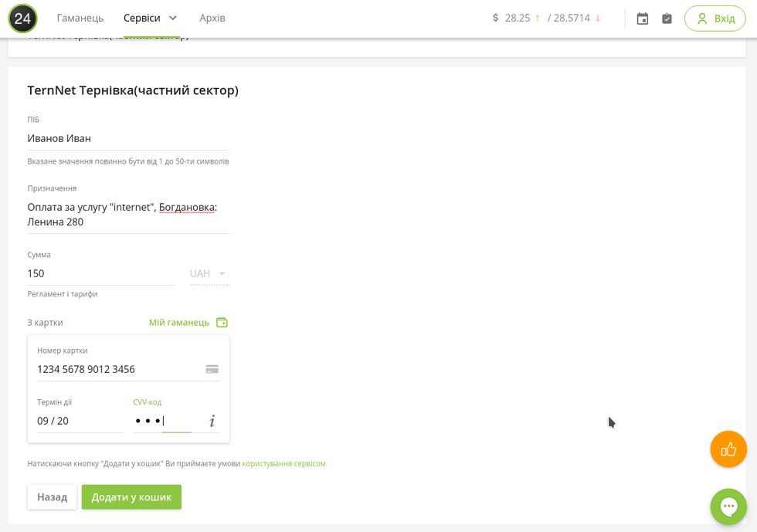757x532 pixels.
Task: Open the calendar icon in header
Action: click(642, 19)
